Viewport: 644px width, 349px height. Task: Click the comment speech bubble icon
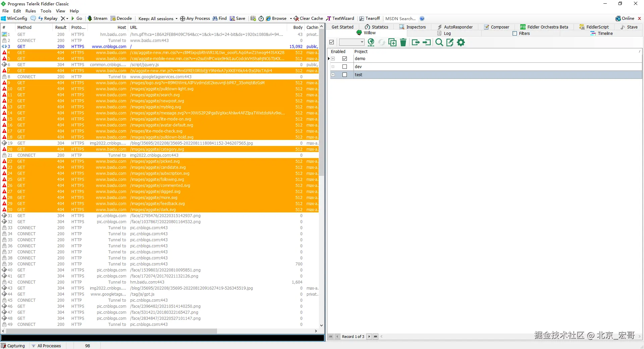33,18
